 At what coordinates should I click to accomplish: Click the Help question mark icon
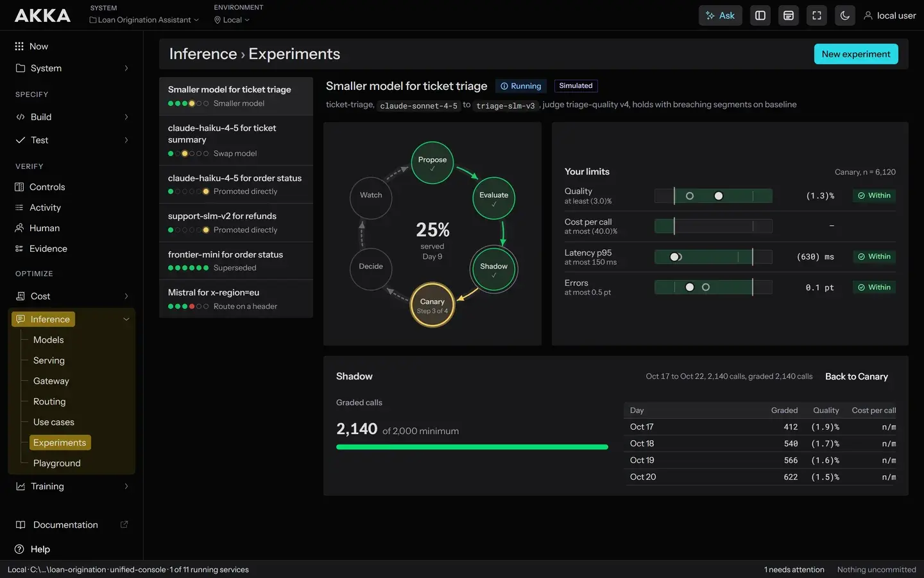(19, 549)
